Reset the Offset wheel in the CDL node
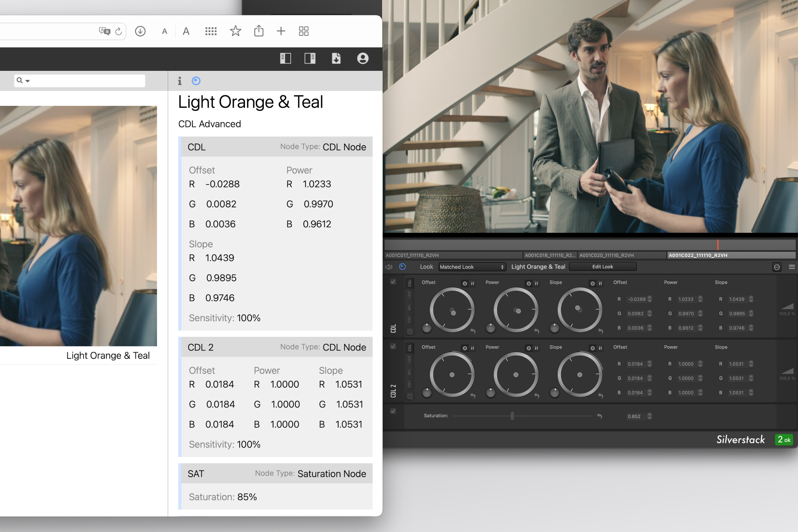 click(473, 331)
